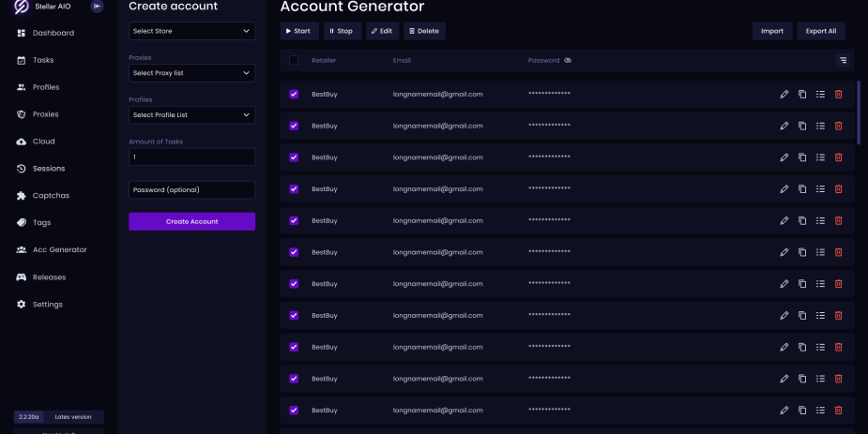Open the list details icon in the last fully visible row
Screen dimensions: 868x434
coord(820,411)
